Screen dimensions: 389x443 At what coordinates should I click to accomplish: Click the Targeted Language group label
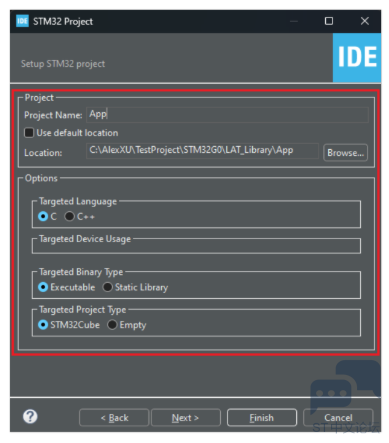click(78, 201)
